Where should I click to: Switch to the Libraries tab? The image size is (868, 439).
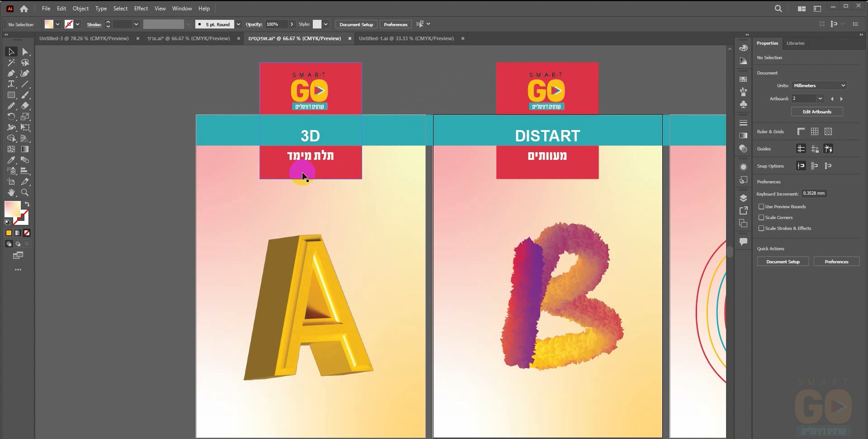[795, 43]
